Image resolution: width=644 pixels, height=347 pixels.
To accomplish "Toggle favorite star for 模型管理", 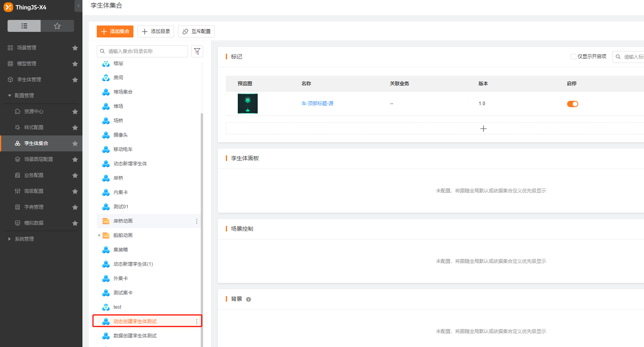I will tap(75, 64).
